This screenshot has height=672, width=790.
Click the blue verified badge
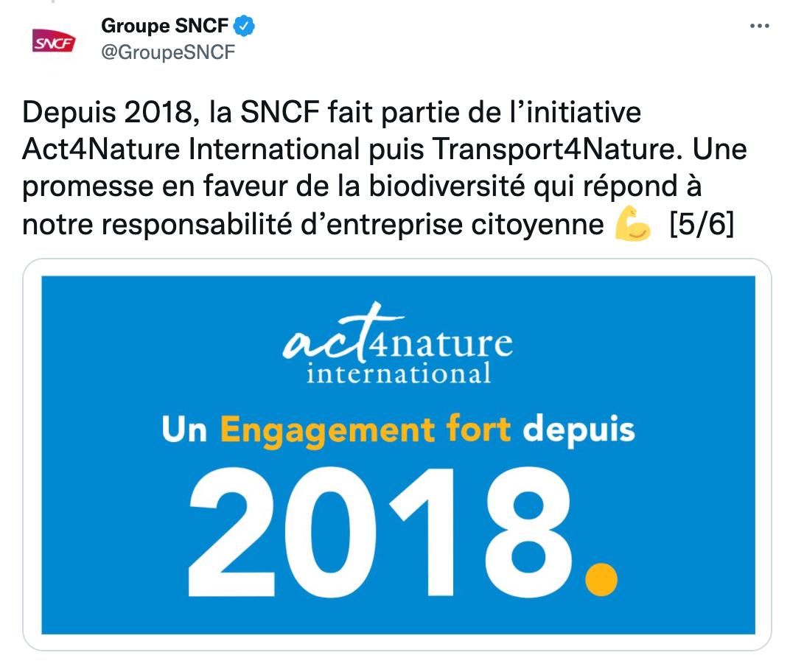(x=245, y=27)
